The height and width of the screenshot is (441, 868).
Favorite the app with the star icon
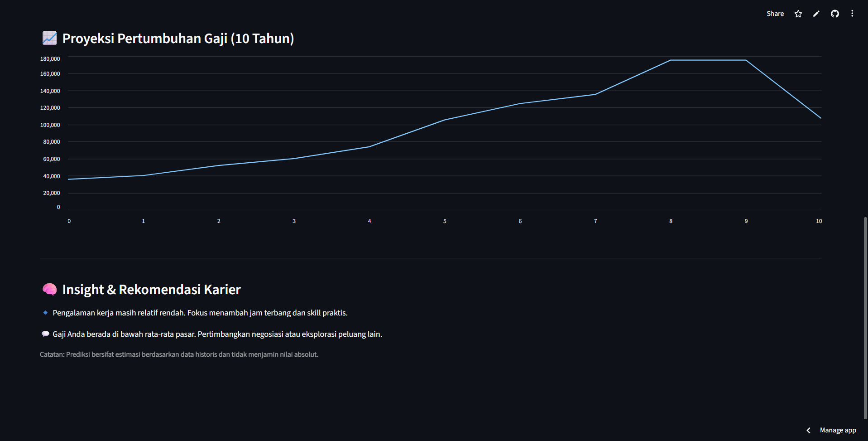point(798,14)
